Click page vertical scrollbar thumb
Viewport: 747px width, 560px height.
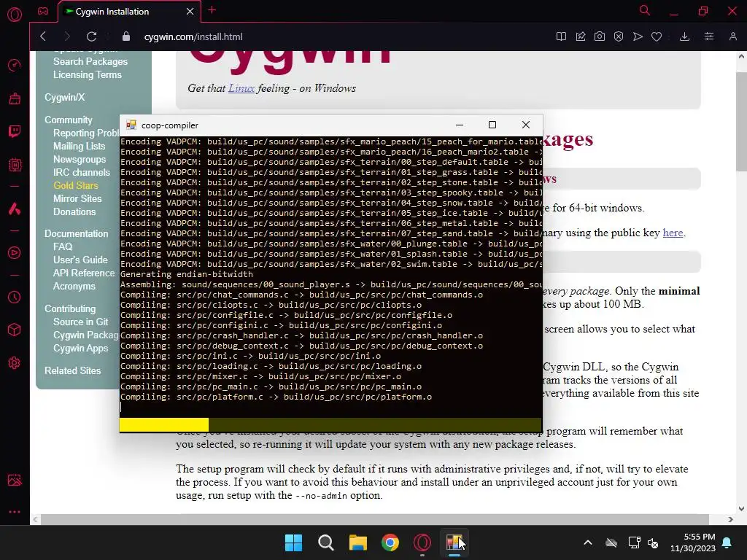tap(741, 122)
